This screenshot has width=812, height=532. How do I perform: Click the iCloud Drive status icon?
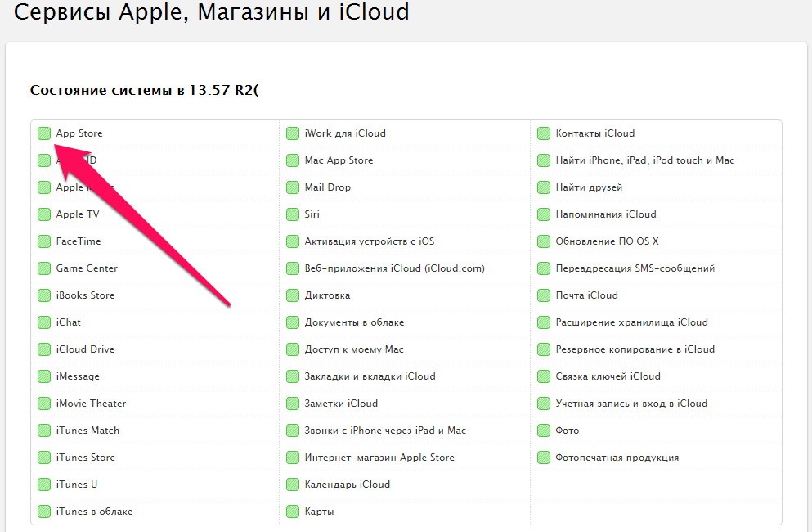point(44,349)
